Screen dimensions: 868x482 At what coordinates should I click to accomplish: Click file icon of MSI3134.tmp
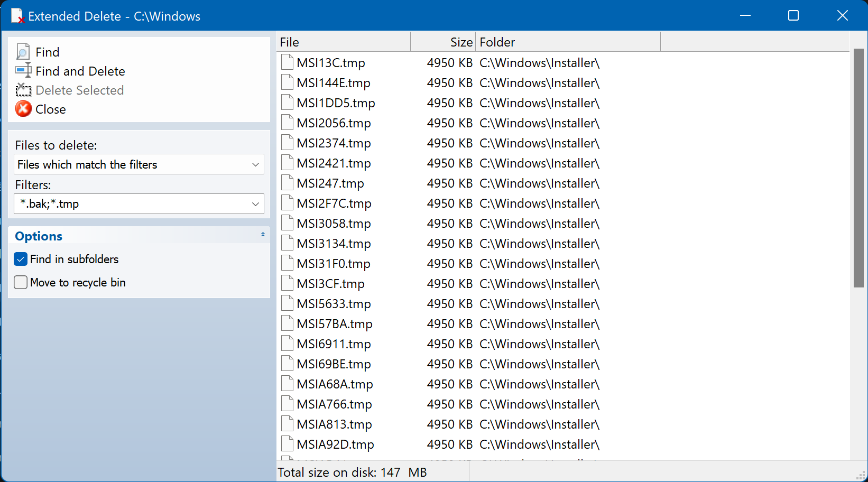coord(287,243)
